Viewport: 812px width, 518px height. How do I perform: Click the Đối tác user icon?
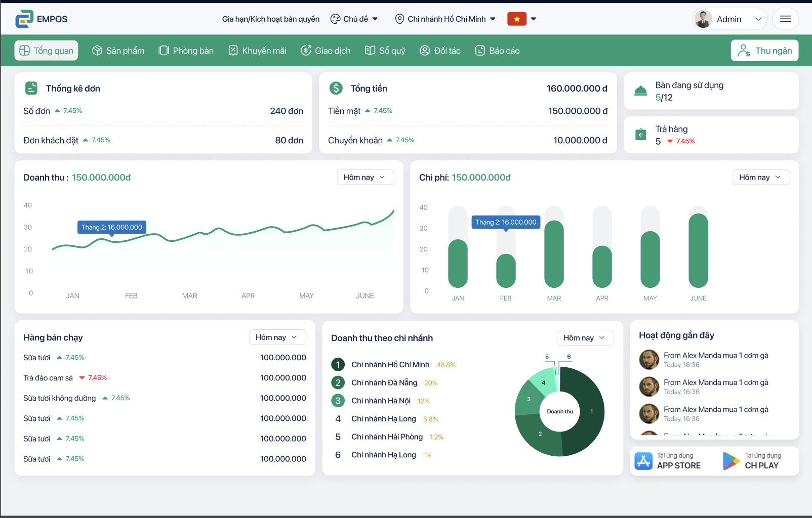click(425, 51)
